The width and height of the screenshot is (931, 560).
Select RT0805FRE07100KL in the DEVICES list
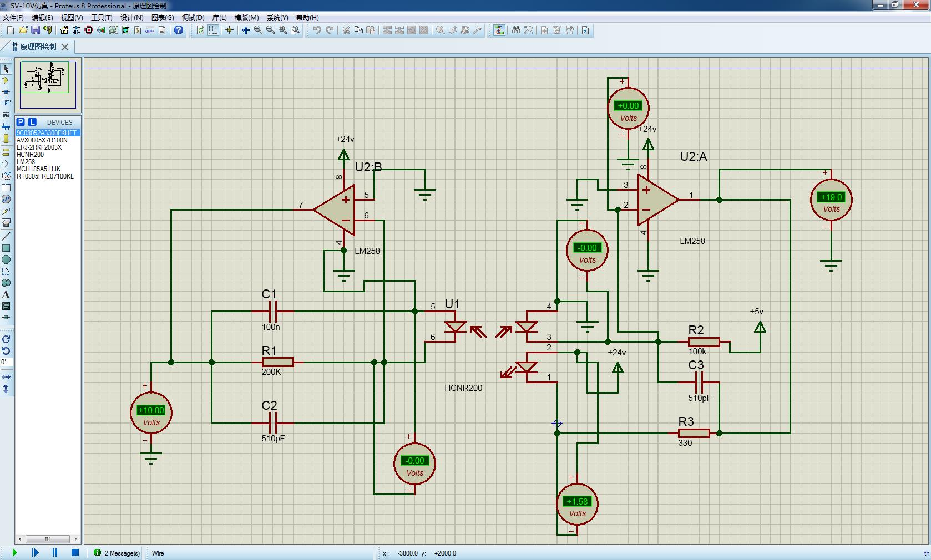[48, 176]
